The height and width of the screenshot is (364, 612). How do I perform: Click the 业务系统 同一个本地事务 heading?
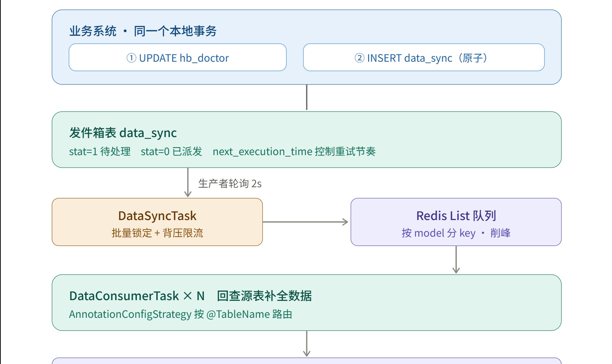(x=143, y=31)
